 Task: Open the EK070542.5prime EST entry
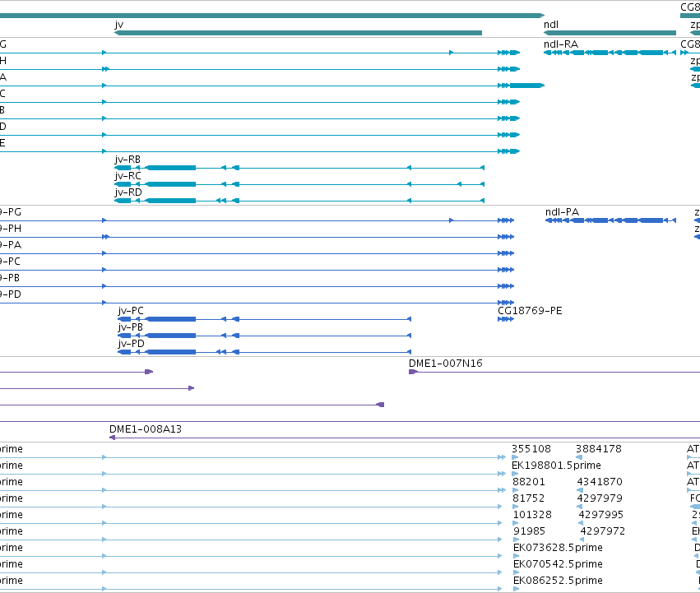(x=558, y=564)
